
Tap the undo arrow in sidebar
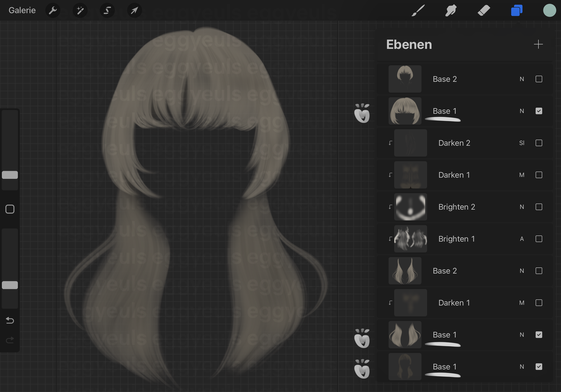point(10,320)
